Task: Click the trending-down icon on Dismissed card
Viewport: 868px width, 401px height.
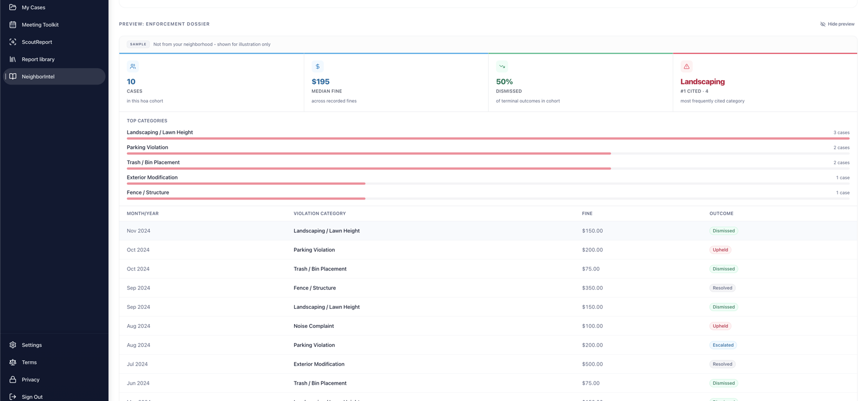Action: (x=502, y=67)
